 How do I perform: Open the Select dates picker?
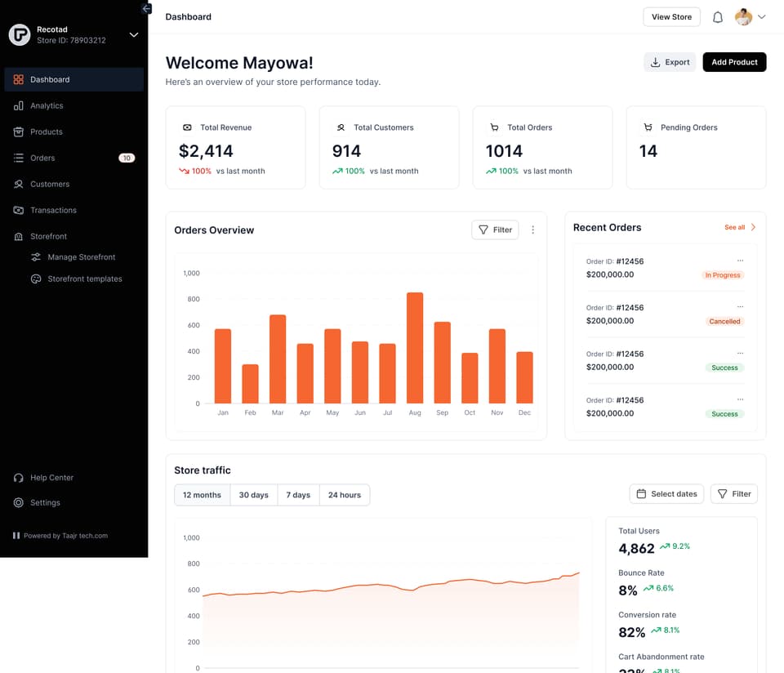pyautogui.click(x=666, y=494)
